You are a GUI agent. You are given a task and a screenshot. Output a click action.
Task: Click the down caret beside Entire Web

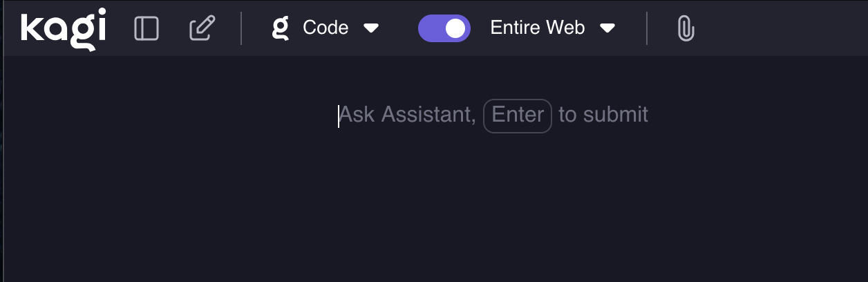[x=607, y=28]
